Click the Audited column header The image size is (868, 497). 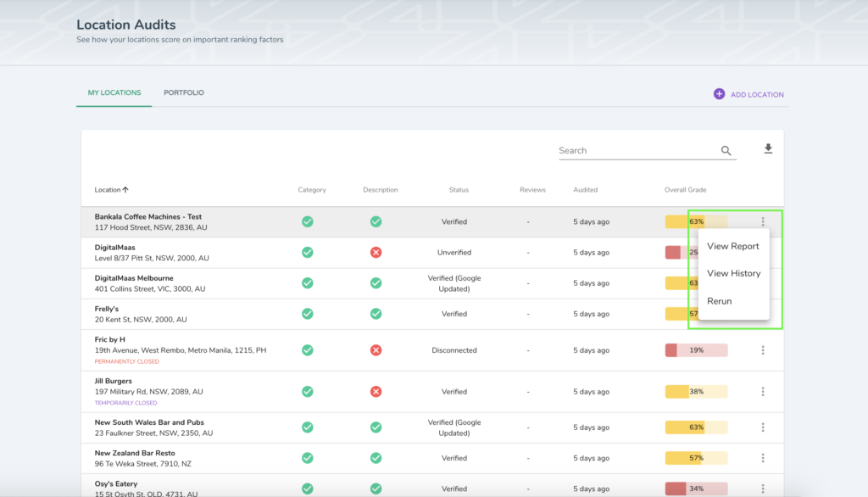(x=585, y=189)
